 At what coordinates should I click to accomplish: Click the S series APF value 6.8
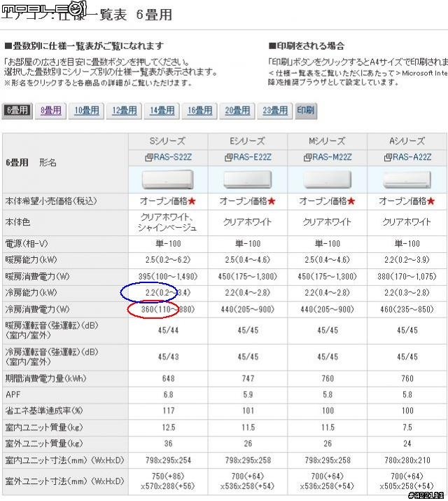(x=168, y=395)
